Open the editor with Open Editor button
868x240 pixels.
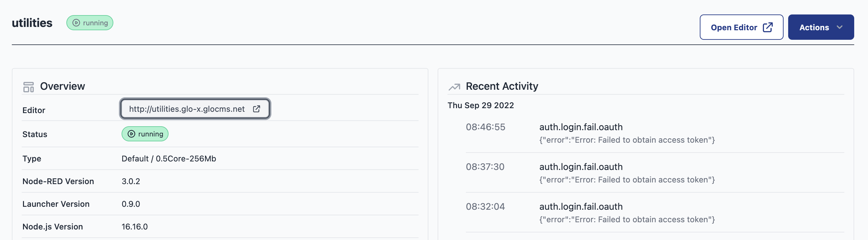[x=741, y=27]
